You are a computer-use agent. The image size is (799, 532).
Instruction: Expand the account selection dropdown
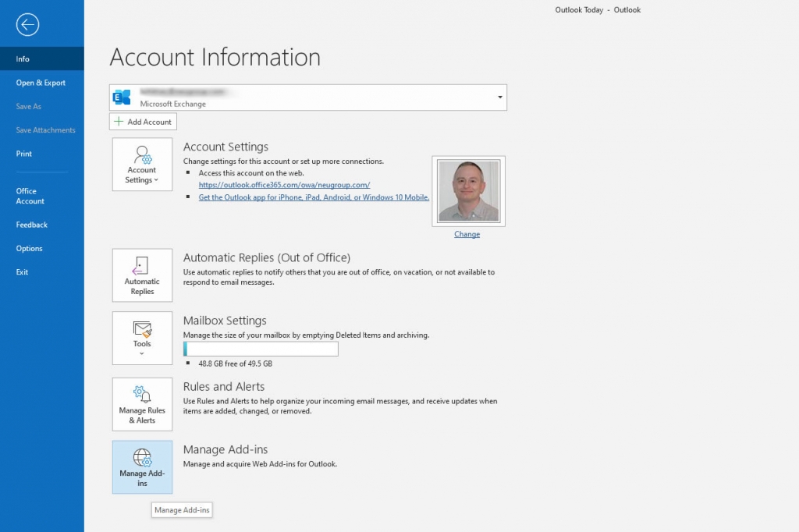[x=499, y=97]
